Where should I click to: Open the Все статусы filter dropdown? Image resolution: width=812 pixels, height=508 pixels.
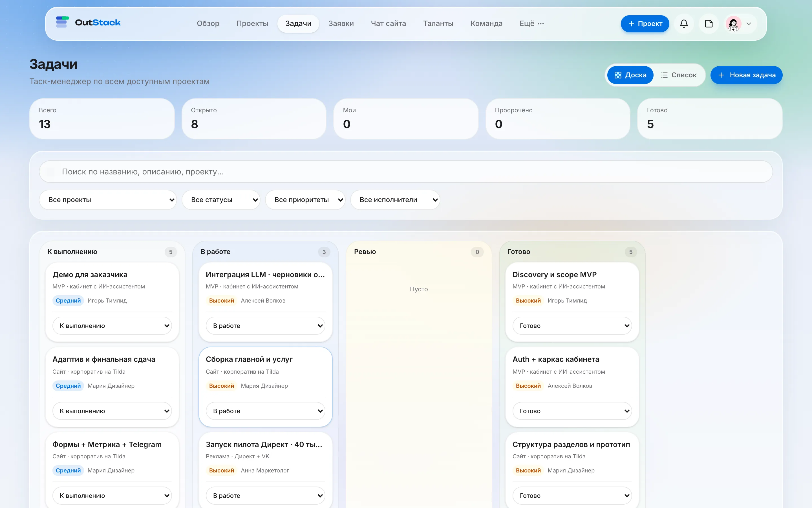[221, 200]
